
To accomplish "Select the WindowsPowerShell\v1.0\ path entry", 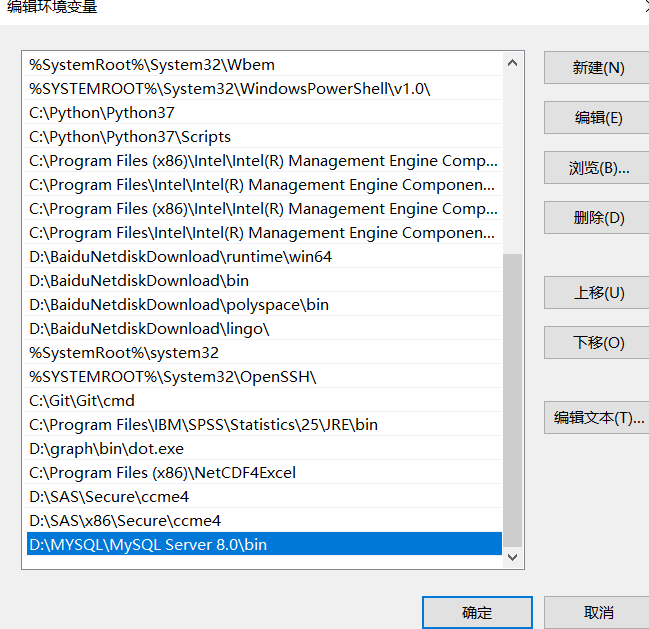I will (x=262, y=89).
